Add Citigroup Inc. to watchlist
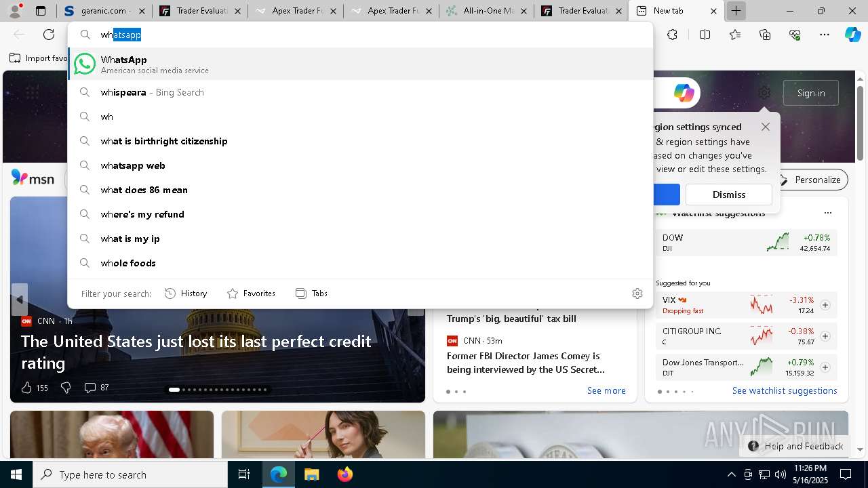 [x=825, y=336]
